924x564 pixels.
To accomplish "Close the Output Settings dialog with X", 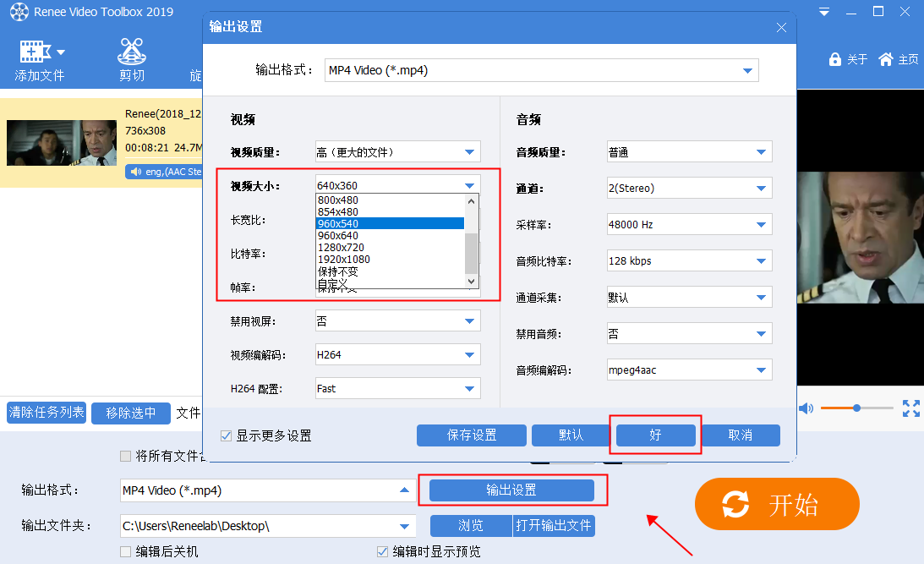I will [x=781, y=28].
